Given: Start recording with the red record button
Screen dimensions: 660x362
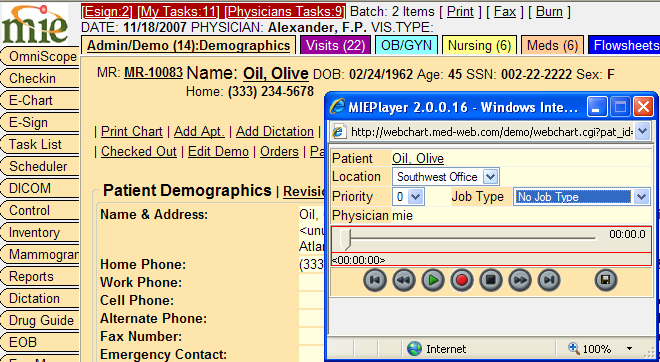Looking at the screenshot, I should click(462, 280).
